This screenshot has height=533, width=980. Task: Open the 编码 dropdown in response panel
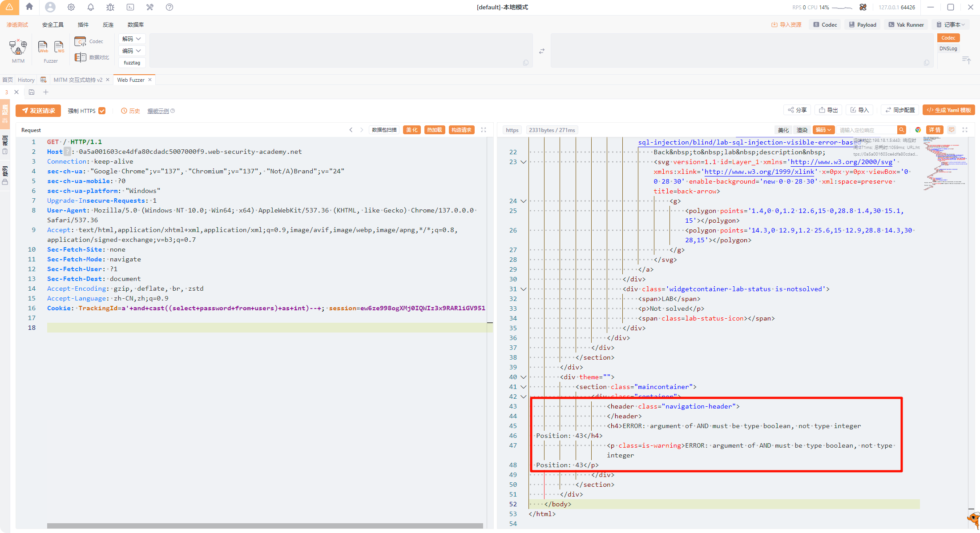(x=823, y=130)
